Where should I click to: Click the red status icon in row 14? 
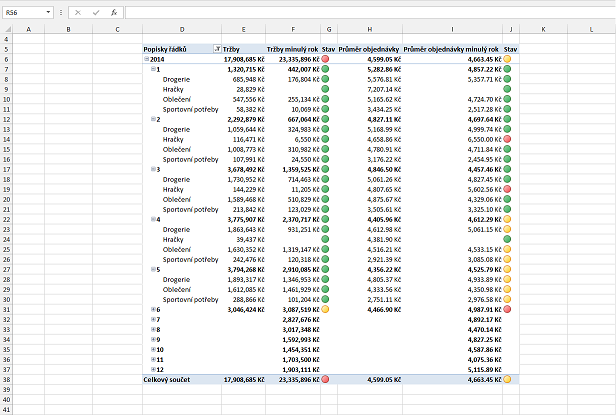point(507,139)
